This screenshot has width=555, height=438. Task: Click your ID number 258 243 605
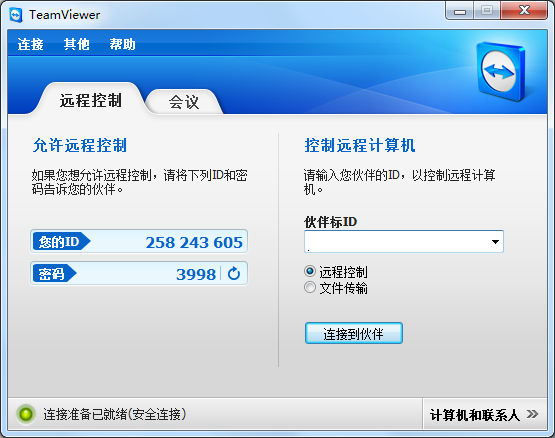(x=194, y=243)
